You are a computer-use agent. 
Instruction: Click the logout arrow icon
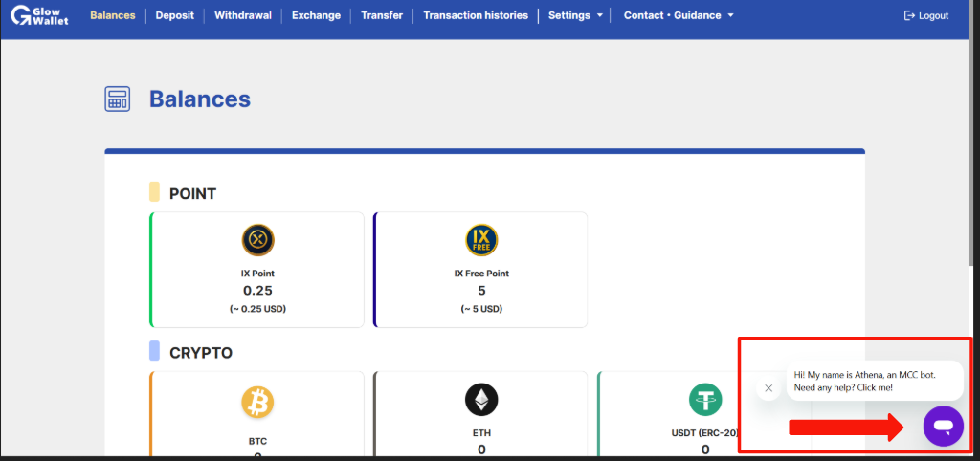click(909, 15)
